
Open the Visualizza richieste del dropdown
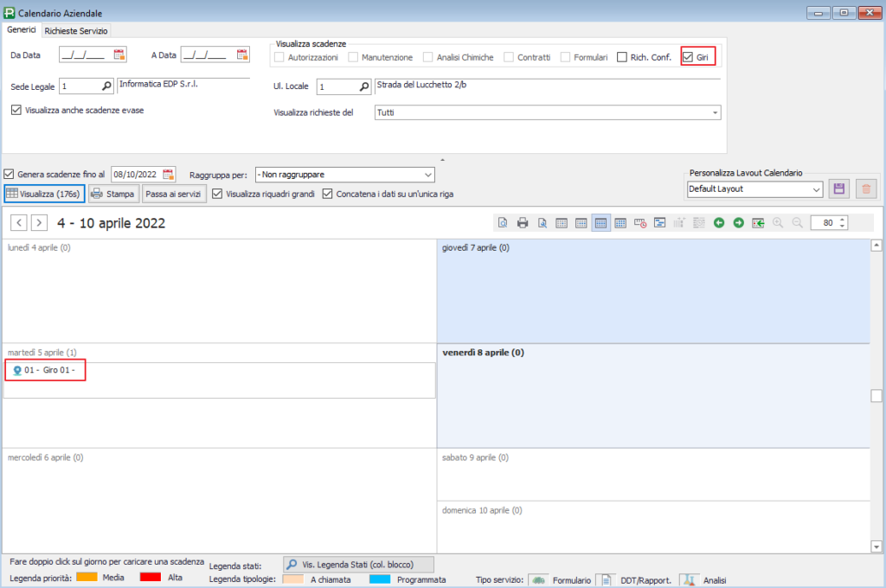[715, 112]
